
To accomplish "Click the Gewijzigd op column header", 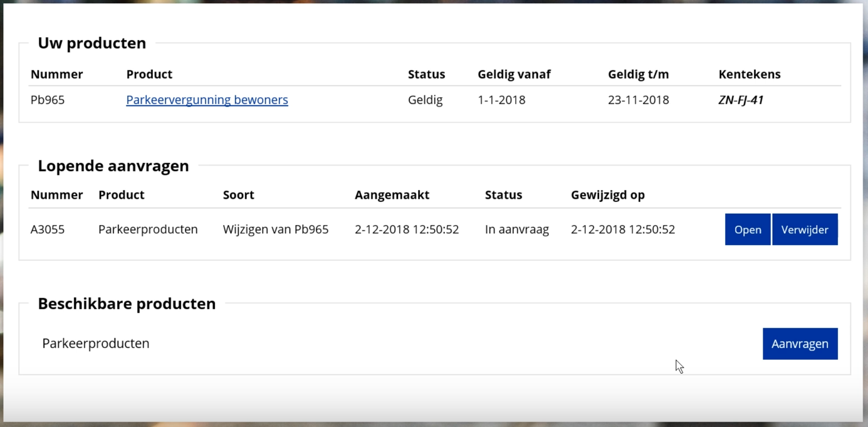I will (607, 195).
